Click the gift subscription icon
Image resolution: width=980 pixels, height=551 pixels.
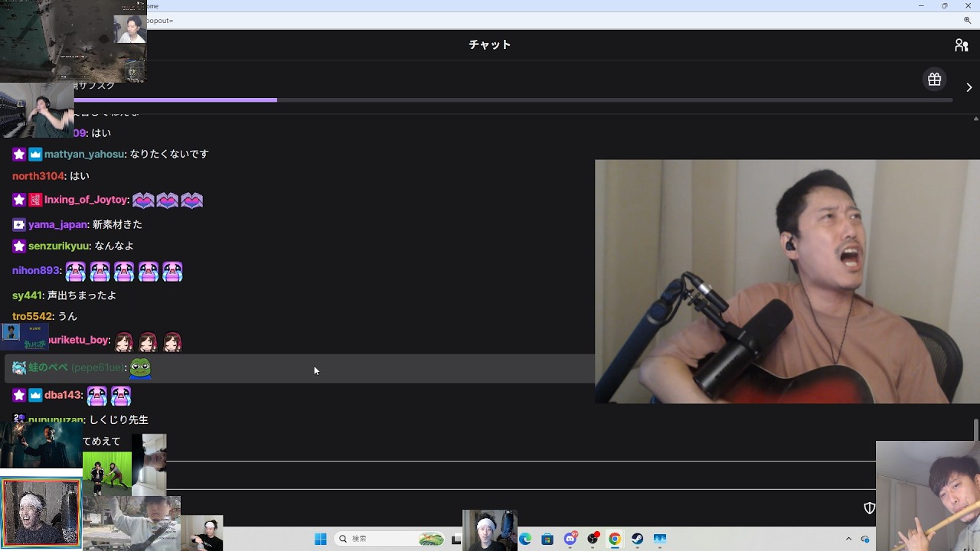coord(934,80)
